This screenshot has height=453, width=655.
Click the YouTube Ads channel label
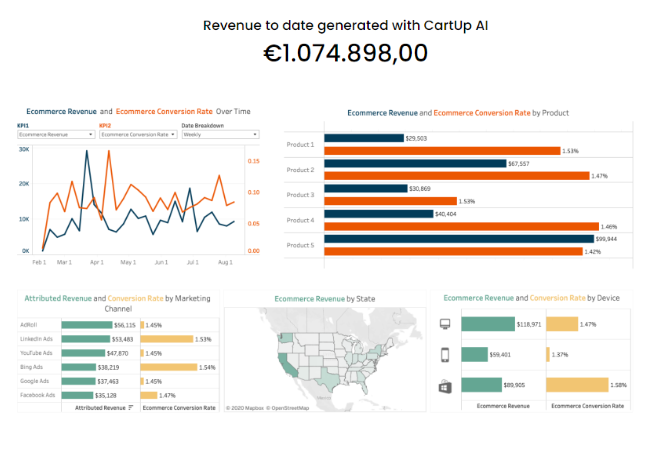36,353
